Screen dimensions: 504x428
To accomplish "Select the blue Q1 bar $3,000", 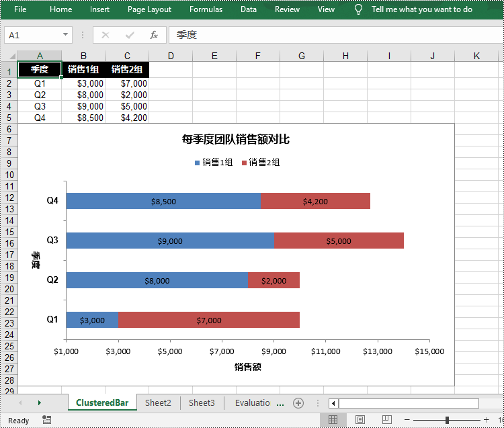I will (x=92, y=320).
